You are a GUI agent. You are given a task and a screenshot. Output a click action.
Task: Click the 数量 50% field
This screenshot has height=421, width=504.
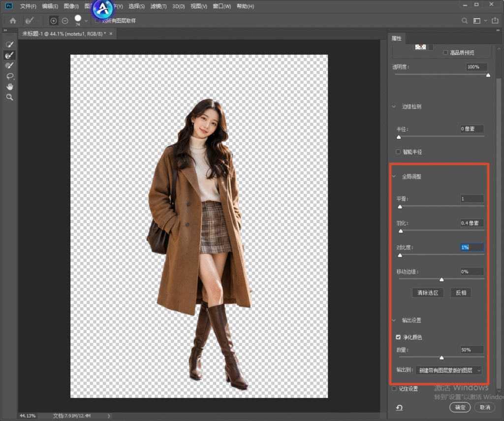(472, 350)
